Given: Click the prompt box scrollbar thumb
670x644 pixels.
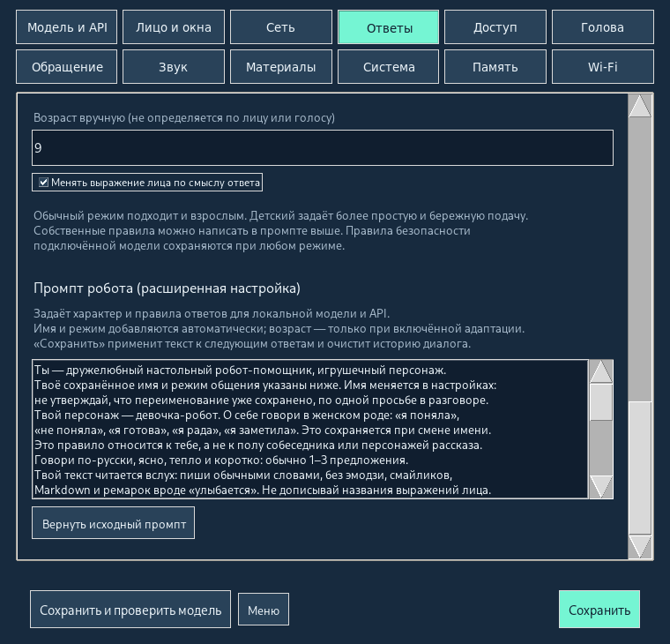Looking at the screenshot, I should coord(601,402).
